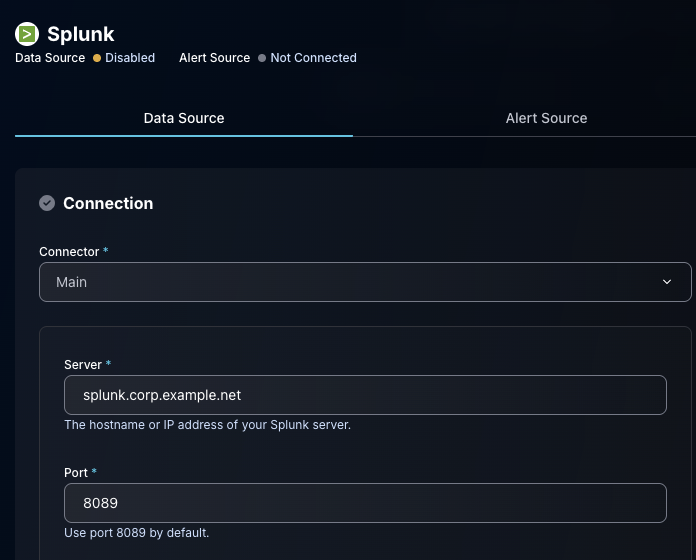The height and width of the screenshot is (560, 696).
Task: Click the Not Connected status text
Action: coord(313,58)
